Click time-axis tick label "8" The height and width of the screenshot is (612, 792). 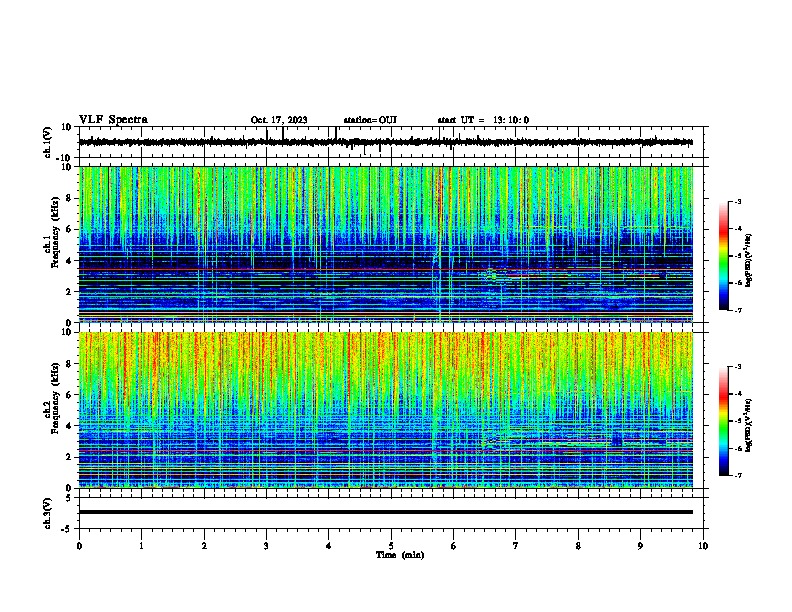pos(578,545)
